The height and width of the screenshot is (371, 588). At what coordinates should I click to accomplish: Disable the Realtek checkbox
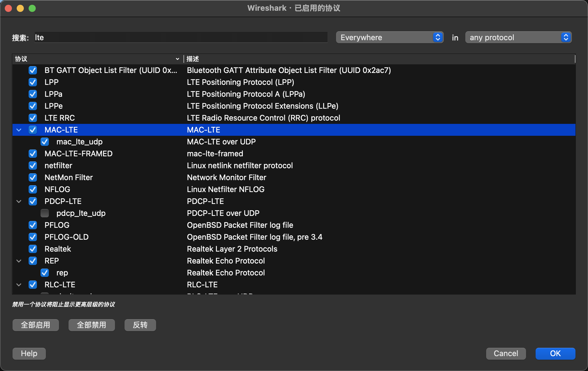33,249
